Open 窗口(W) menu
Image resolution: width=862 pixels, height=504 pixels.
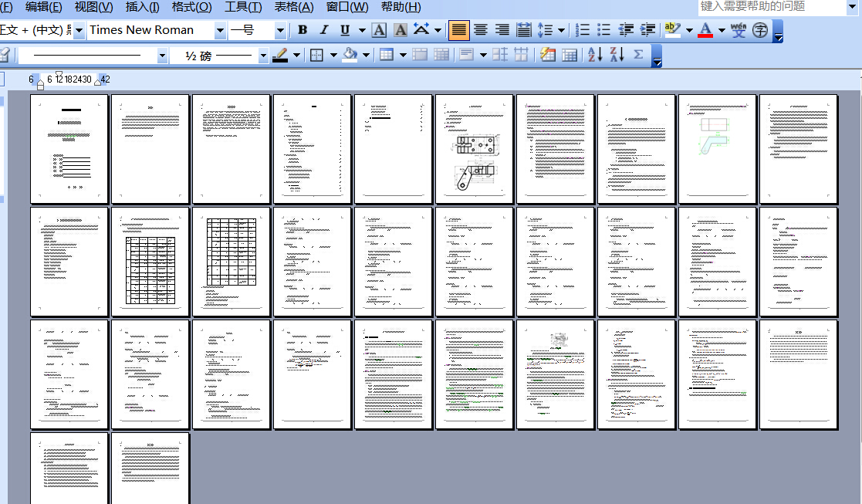pos(347,7)
